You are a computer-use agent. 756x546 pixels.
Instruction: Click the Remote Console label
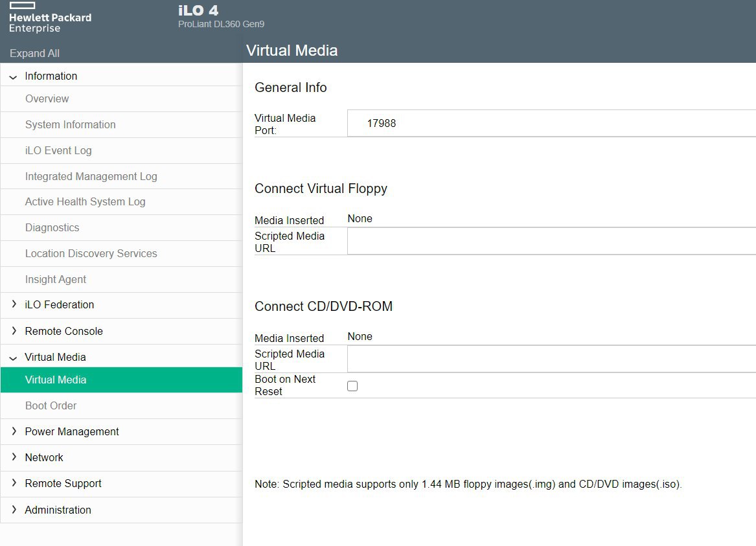coord(63,331)
